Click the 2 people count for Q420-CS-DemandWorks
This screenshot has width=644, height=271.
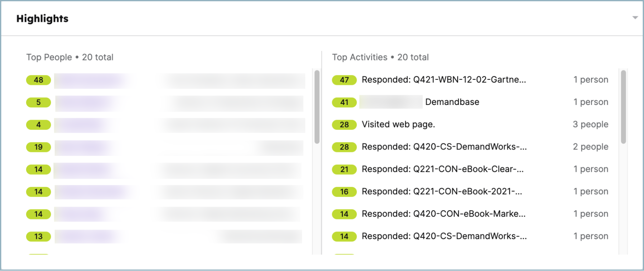(590, 147)
